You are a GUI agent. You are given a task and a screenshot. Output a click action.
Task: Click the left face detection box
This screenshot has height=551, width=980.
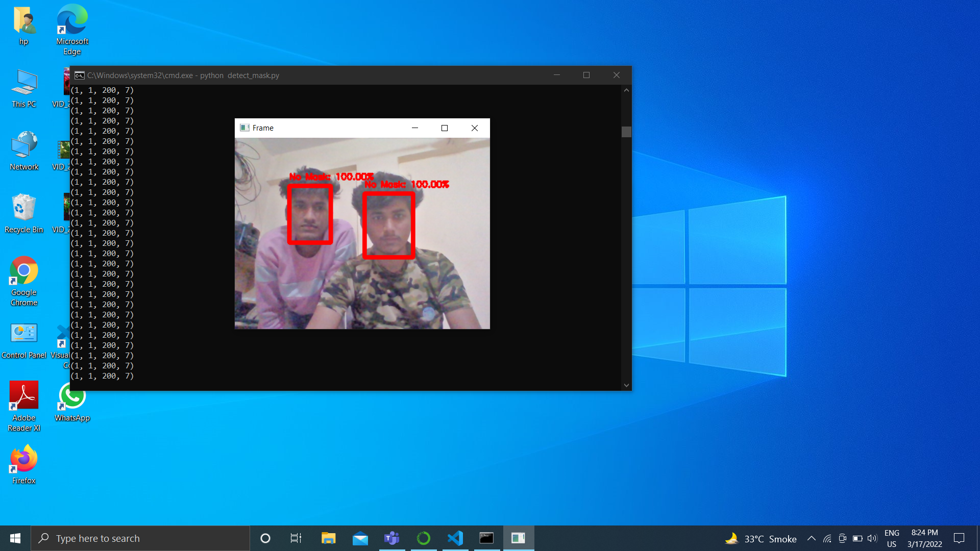click(x=310, y=214)
